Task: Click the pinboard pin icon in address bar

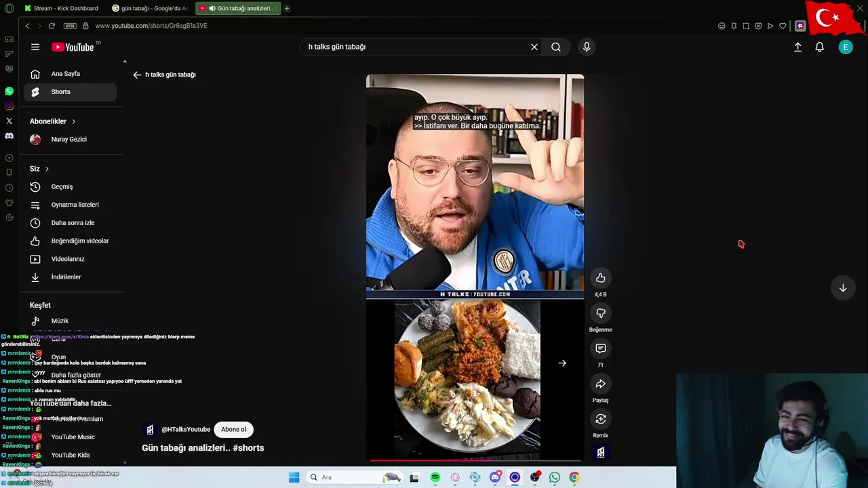Action: pos(734,26)
